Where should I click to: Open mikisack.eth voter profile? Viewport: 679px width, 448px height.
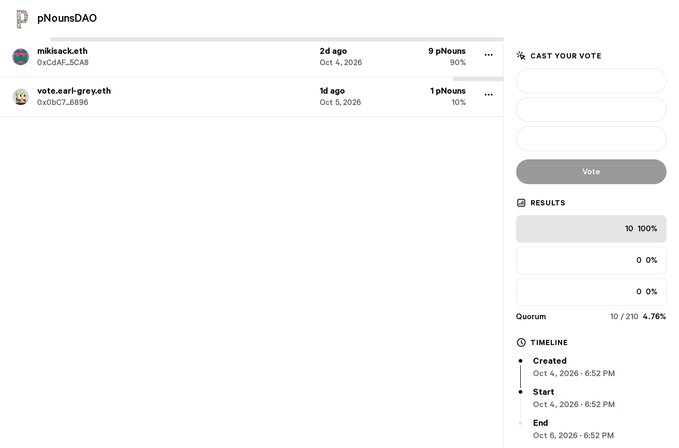(62, 51)
